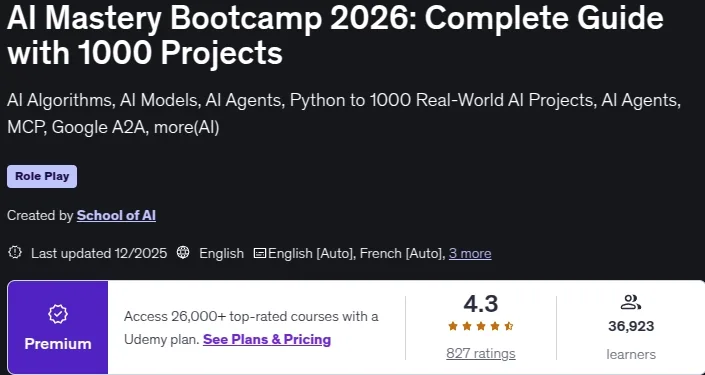
Task: Click the Last updated alert icon
Action: click(15, 253)
